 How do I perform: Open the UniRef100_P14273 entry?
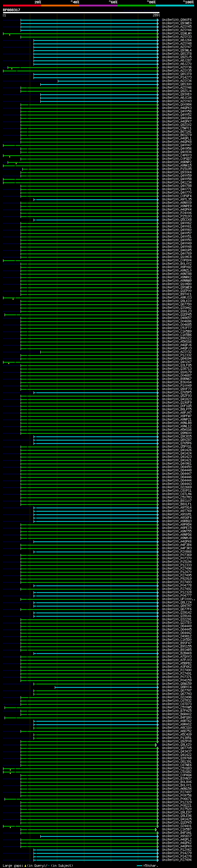click(x=177, y=78)
